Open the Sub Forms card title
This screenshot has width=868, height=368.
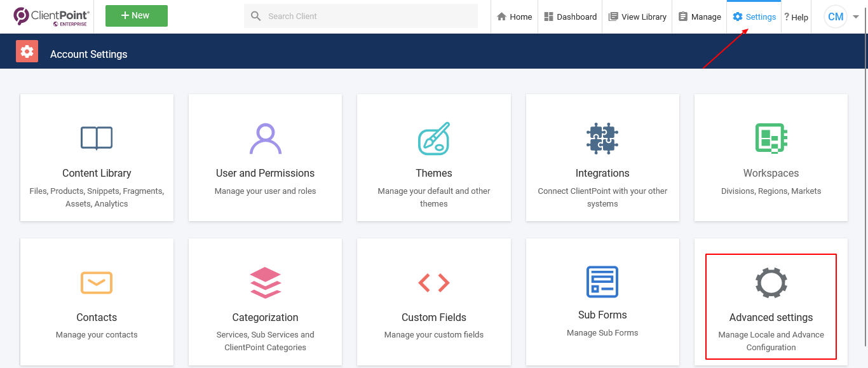coord(602,315)
